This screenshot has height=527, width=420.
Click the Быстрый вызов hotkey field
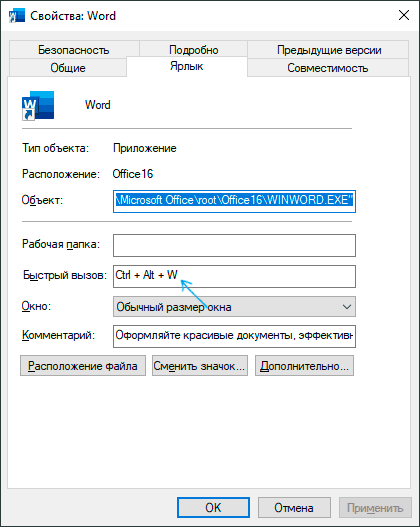tap(234, 276)
